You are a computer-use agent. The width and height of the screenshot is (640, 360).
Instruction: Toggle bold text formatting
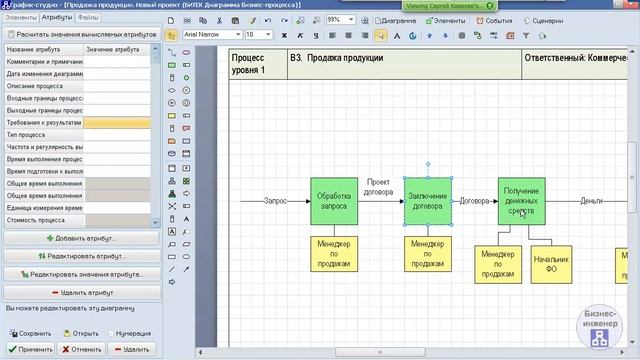(x=284, y=36)
